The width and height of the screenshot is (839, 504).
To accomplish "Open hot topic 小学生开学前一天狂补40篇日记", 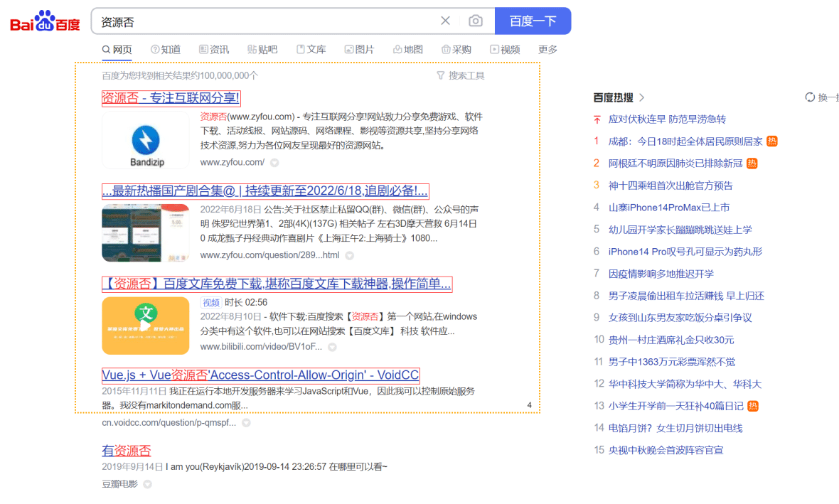I will pos(675,406).
